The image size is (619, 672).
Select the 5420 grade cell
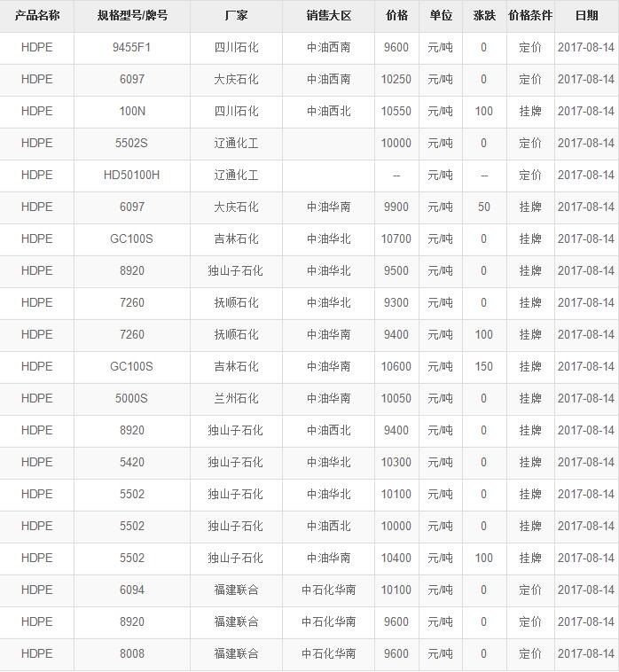(x=132, y=463)
